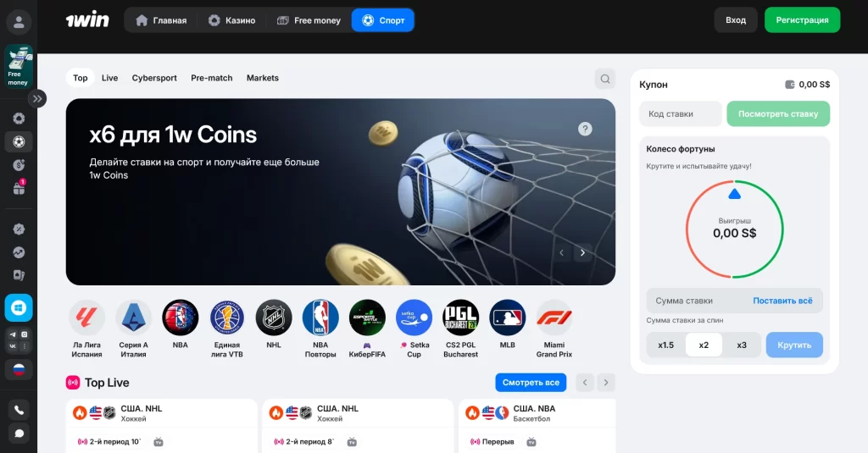Select the x2 multiplier option
Viewport: 868px width, 453px height.
point(704,345)
